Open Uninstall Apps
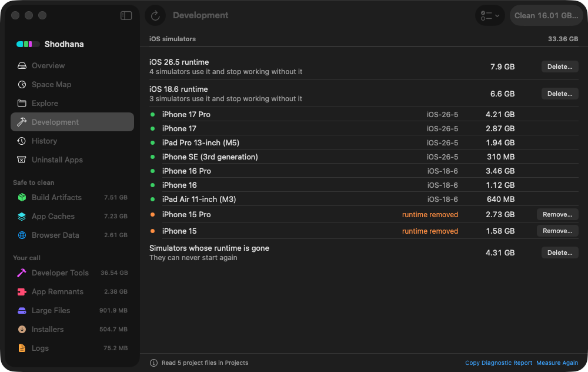The width and height of the screenshot is (588, 372). pos(72,160)
